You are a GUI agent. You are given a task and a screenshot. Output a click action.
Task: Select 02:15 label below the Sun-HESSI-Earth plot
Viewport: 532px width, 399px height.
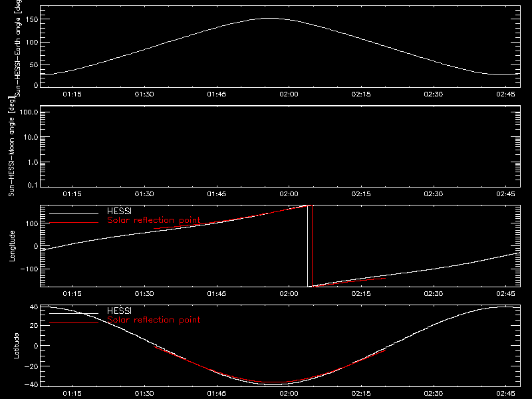click(x=361, y=94)
